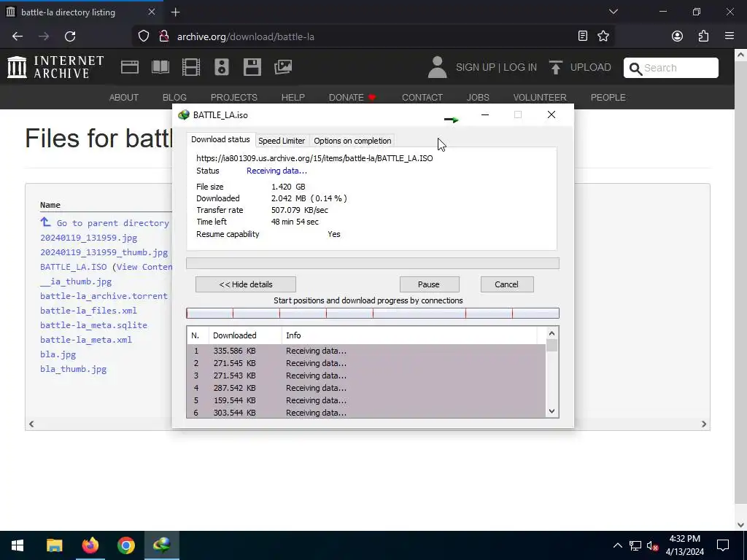Open Windows Start menu
The image size is (747, 560).
pos(18,545)
